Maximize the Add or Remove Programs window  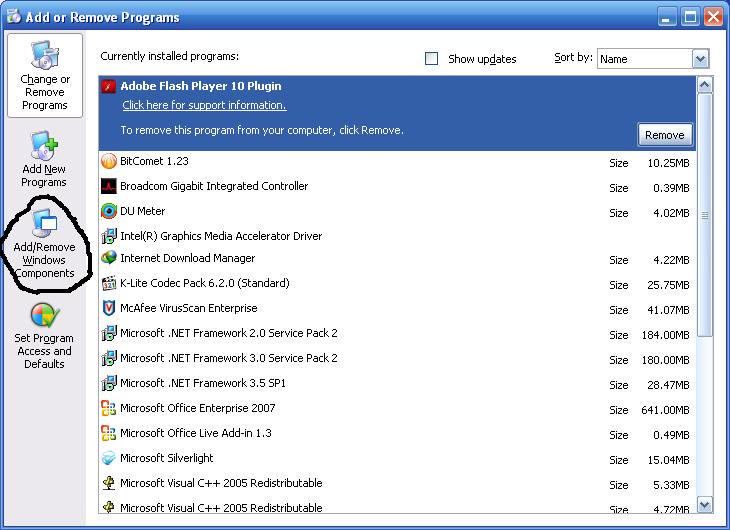[x=690, y=17]
